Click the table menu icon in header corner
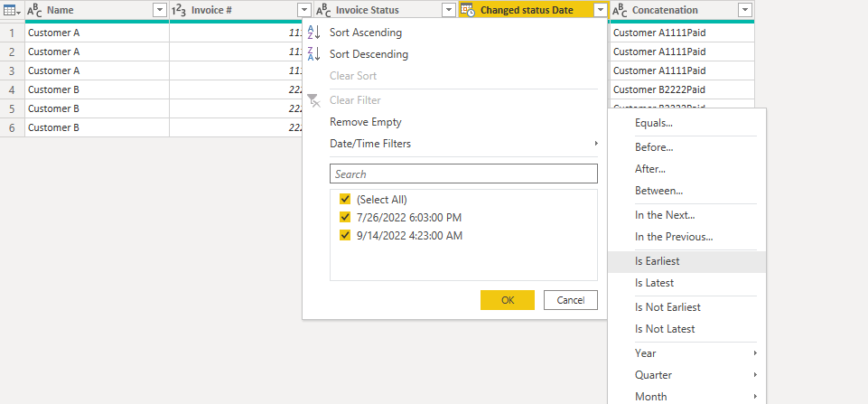The width and height of the screenshot is (868, 404). coord(12,10)
